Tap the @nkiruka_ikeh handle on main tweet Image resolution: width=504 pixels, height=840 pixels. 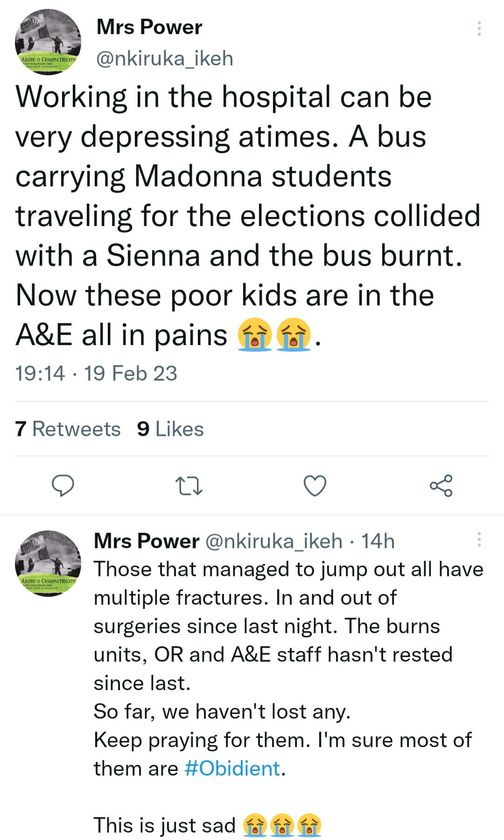click(x=165, y=59)
